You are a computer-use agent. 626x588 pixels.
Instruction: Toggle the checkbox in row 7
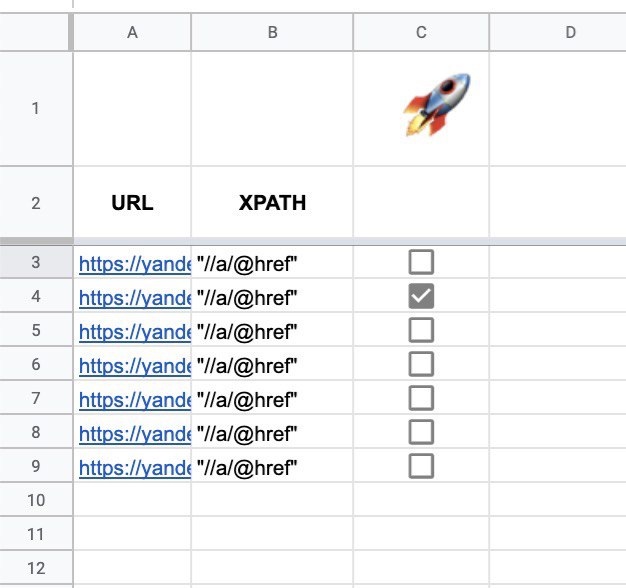click(x=421, y=398)
